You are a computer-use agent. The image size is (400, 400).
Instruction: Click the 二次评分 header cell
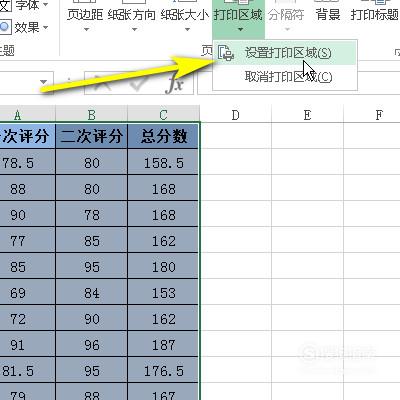[x=91, y=136]
